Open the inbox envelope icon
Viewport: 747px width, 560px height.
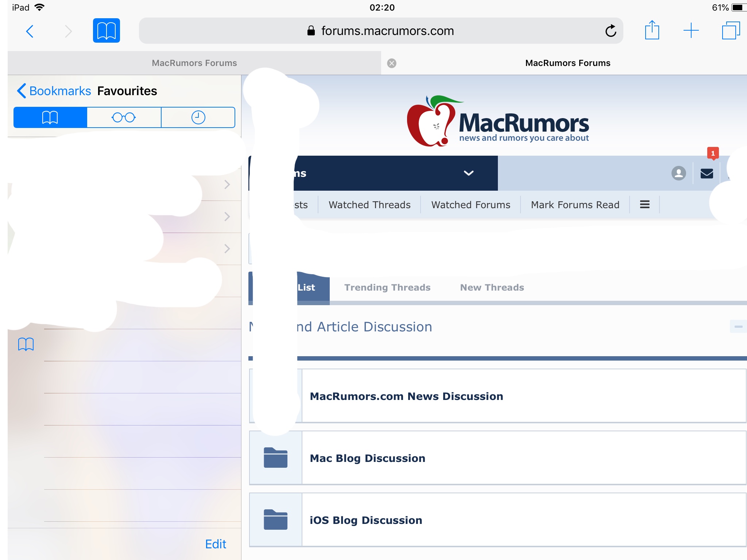pos(707,174)
